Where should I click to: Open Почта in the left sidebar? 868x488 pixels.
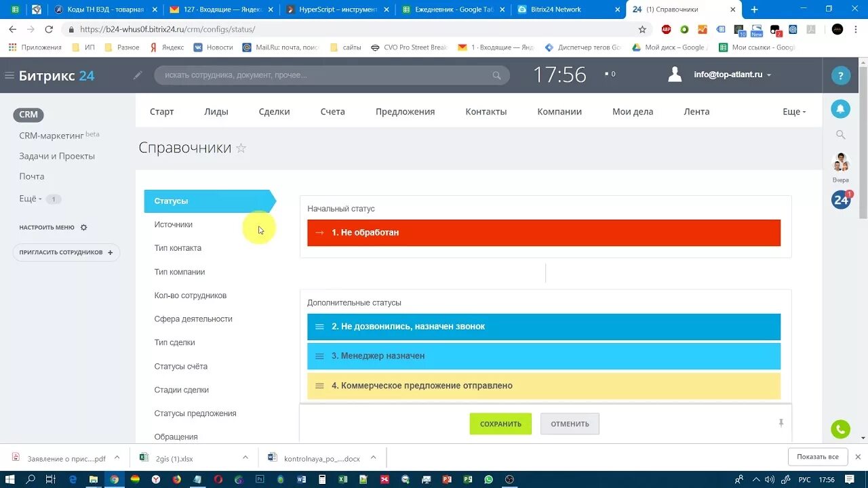click(32, 176)
